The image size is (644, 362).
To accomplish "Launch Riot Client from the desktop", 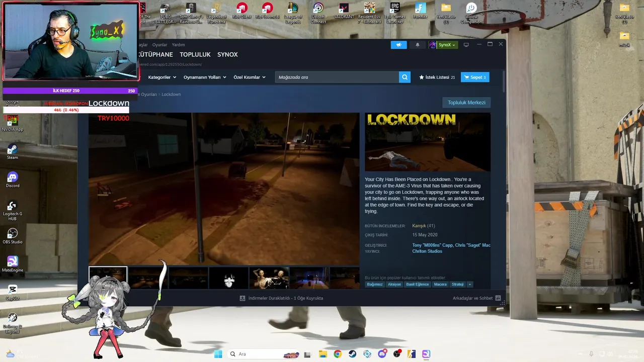I will (x=242, y=11).
